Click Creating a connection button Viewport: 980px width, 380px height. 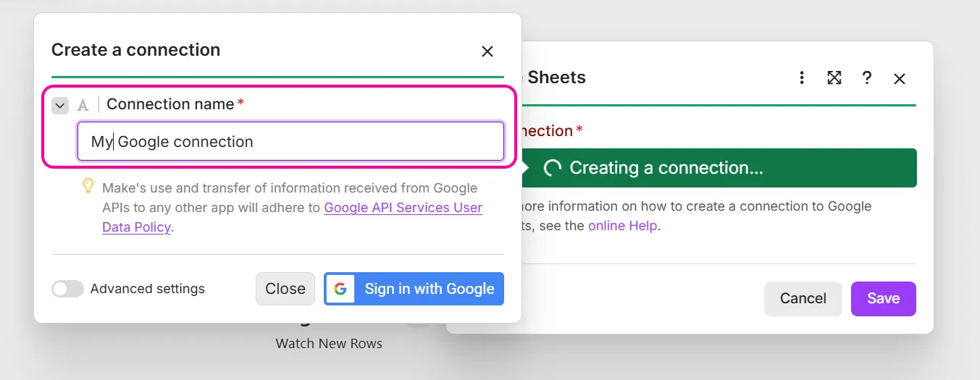pyautogui.click(x=718, y=168)
